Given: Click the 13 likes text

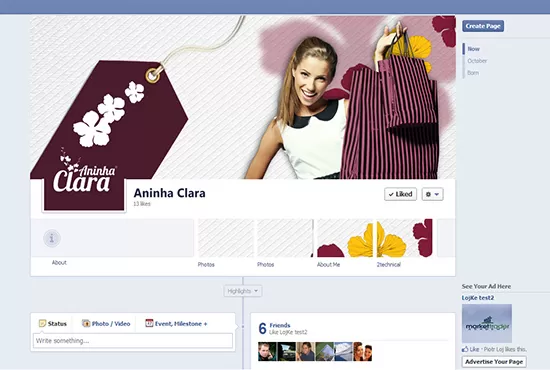Looking at the screenshot, I should (142, 204).
